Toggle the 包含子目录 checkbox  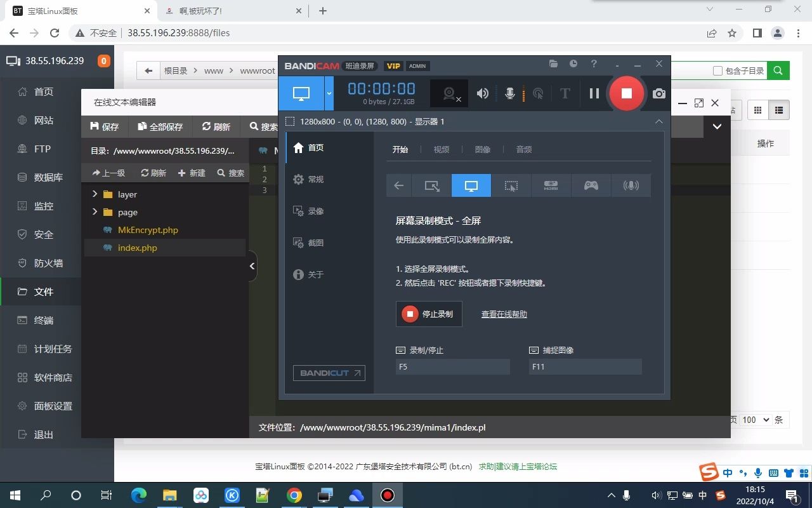718,70
